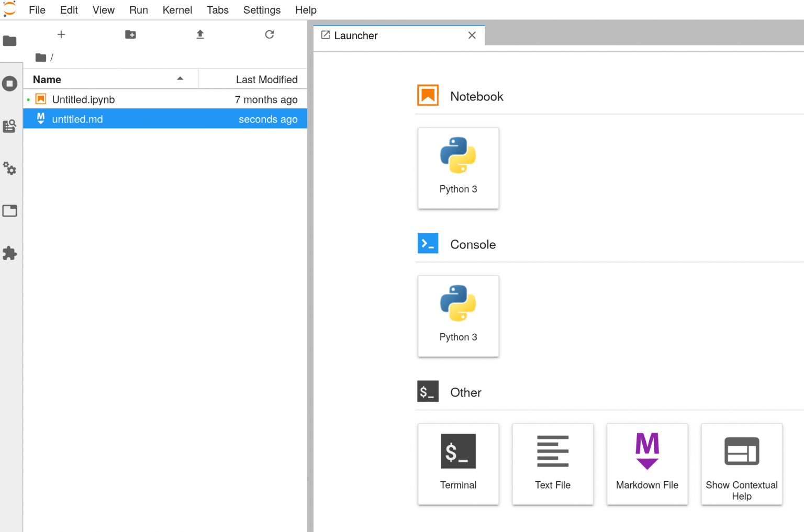
Task: Create a new folder in the file browser
Action: [x=130, y=34]
